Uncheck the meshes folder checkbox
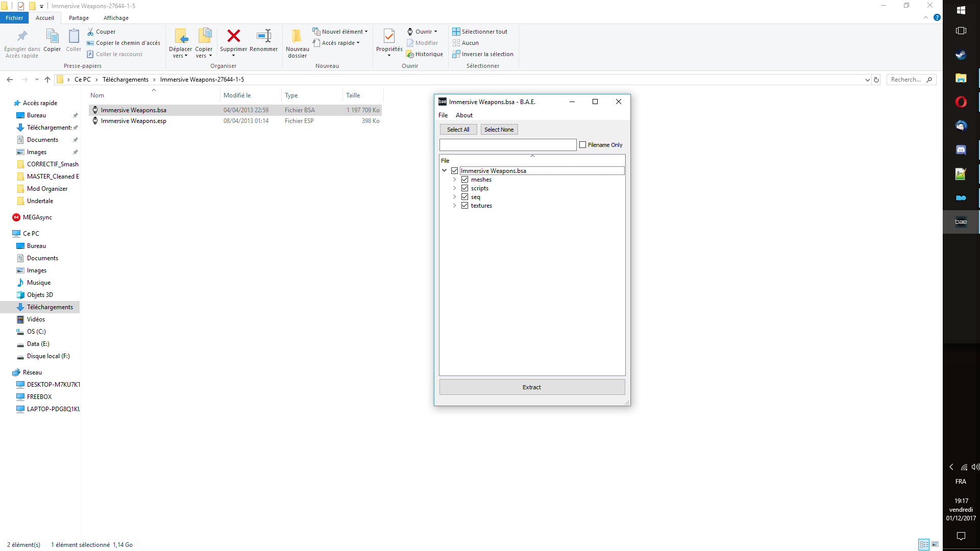Screen dimensions: 980x551 point(464,180)
